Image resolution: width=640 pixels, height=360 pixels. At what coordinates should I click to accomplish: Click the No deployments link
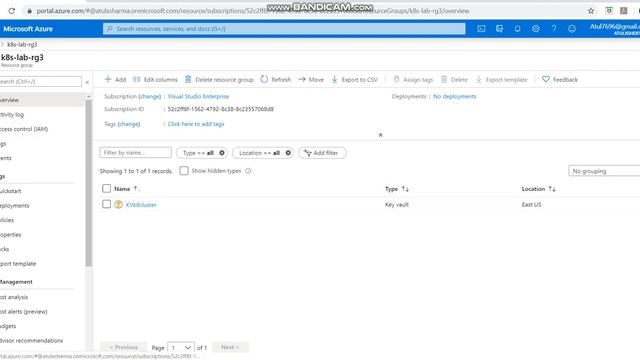click(x=455, y=96)
